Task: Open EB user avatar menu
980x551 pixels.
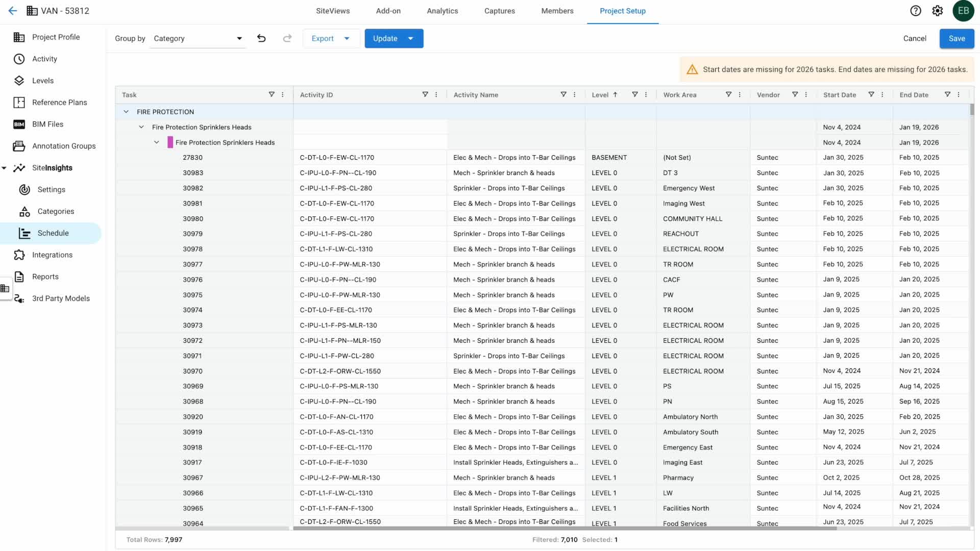Action: (x=963, y=11)
